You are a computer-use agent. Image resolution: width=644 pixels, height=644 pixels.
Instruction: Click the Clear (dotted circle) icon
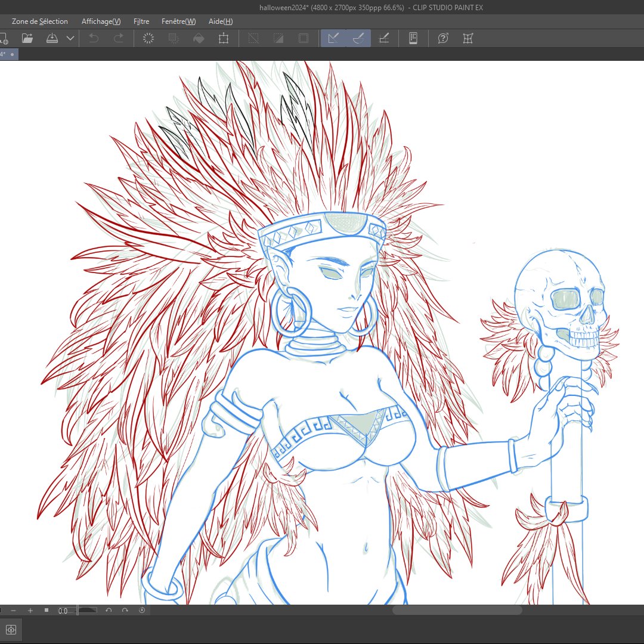click(148, 38)
